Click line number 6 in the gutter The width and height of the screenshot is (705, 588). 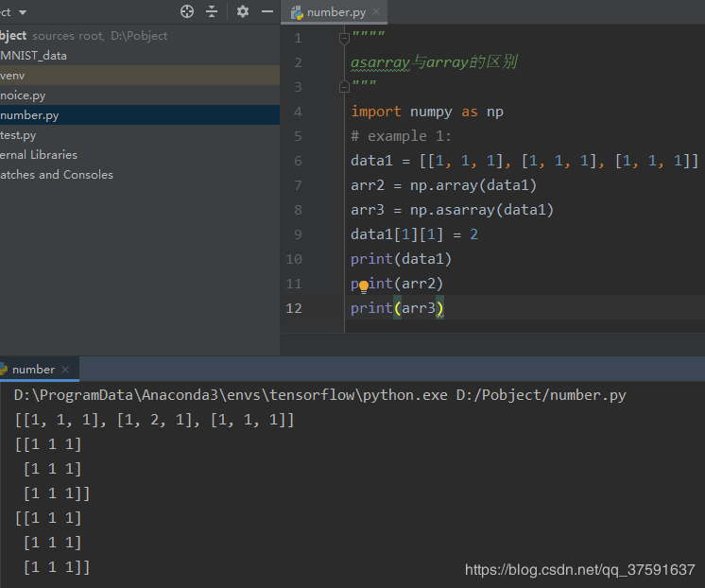(298, 161)
